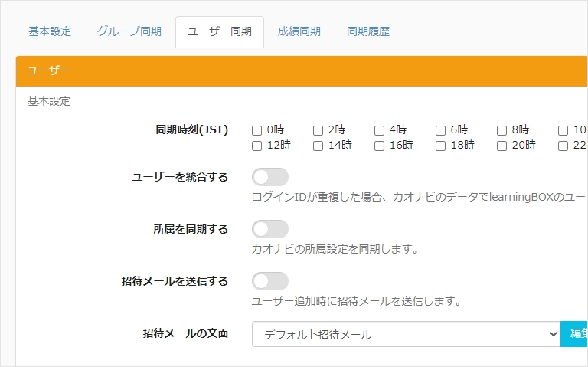Viewport: 588px width, 367px height.
Task: Open the 同期履歴 tab
Action: [x=368, y=31]
